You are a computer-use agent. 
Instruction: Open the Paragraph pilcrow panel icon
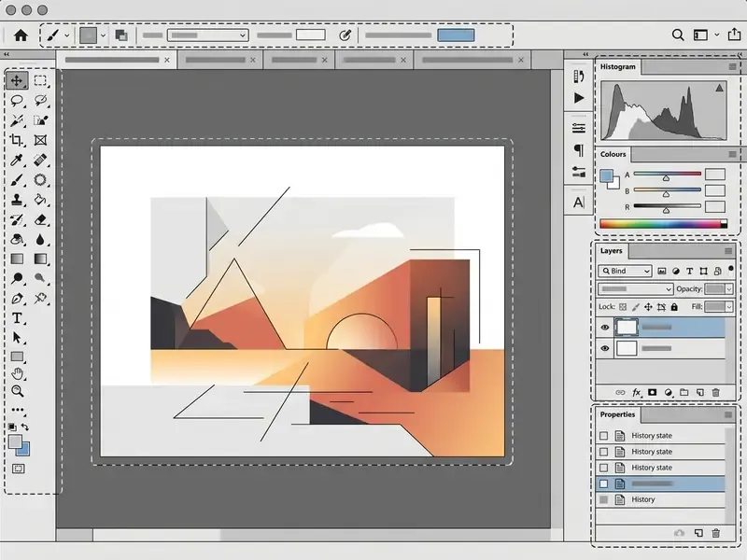click(579, 150)
